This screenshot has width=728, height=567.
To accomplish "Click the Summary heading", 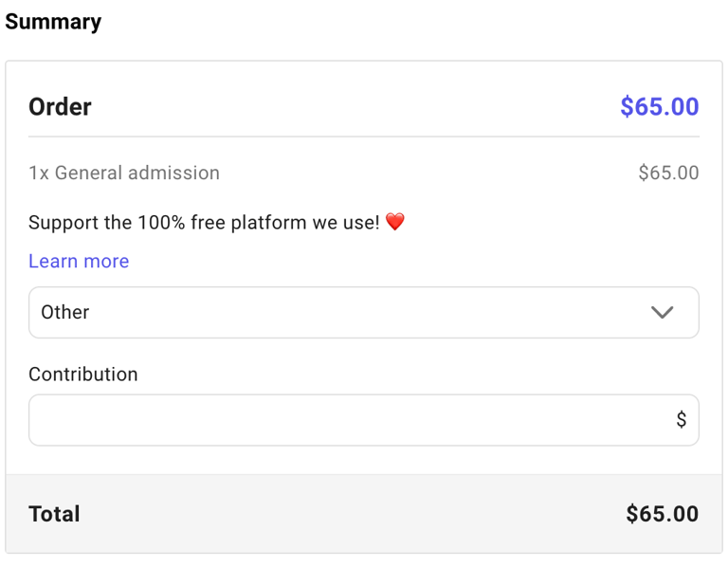I will click(53, 22).
